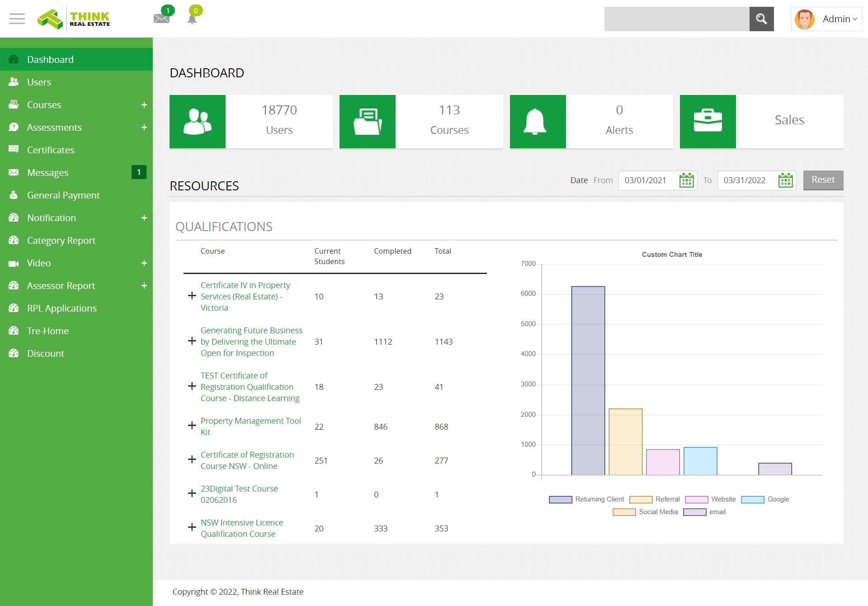The height and width of the screenshot is (606, 868).
Task: Open General Payment in the sidebar
Action: pyautogui.click(x=76, y=195)
